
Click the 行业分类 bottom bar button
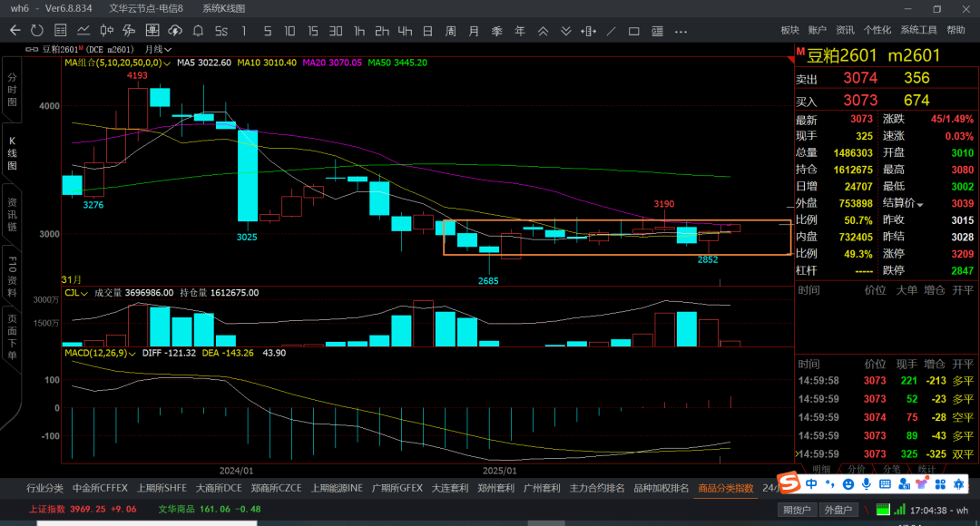(44, 488)
